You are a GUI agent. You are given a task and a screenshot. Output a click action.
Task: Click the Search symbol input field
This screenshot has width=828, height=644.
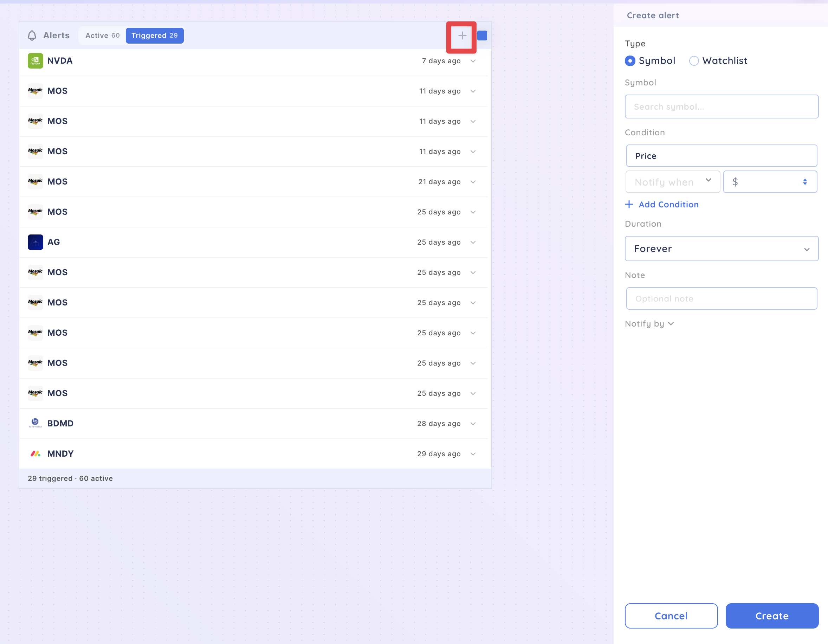[721, 107]
